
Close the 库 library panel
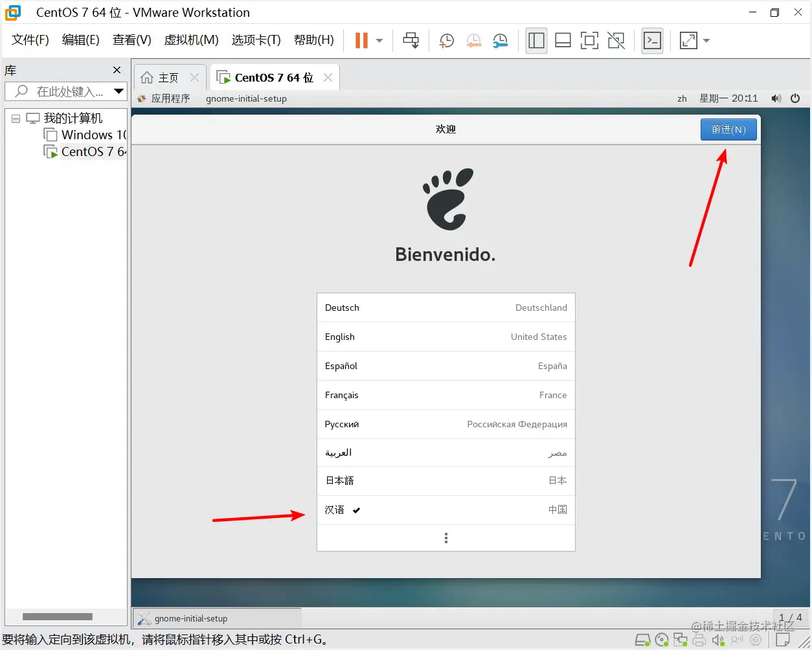point(117,70)
